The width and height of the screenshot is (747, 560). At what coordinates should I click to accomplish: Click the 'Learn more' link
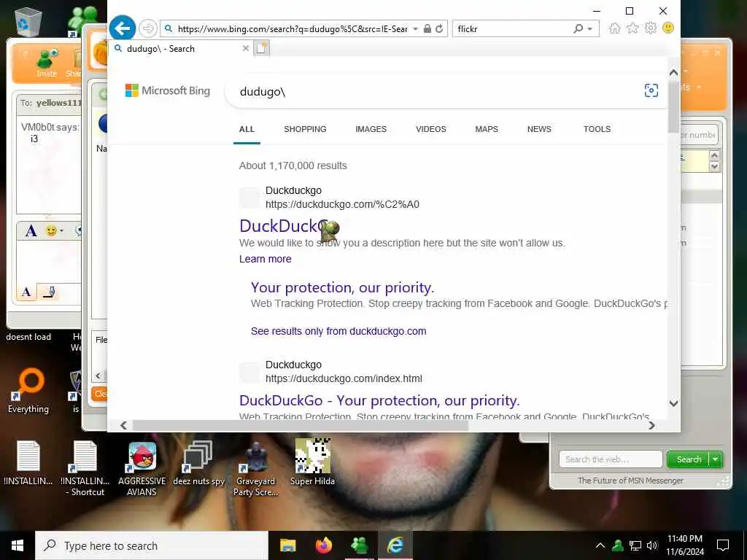pyautogui.click(x=266, y=259)
